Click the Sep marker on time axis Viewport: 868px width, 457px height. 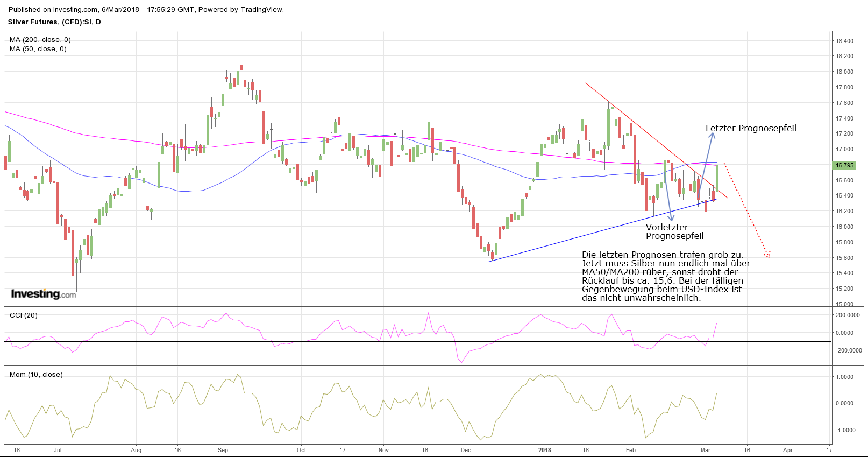point(223,450)
